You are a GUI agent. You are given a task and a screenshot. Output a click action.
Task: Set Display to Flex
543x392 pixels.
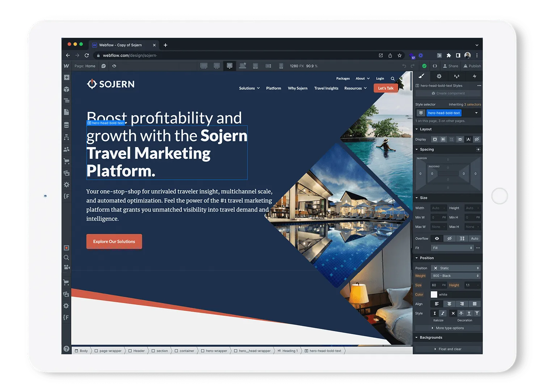[443, 139]
